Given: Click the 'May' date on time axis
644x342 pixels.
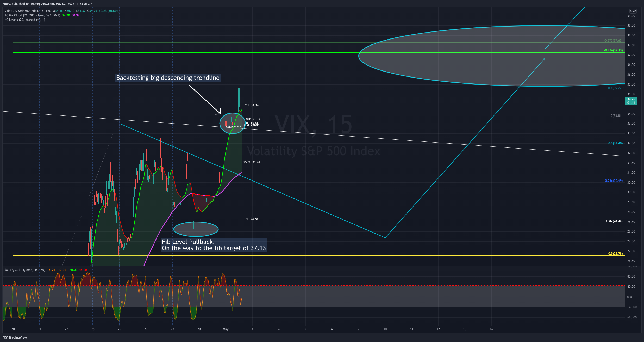Looking at the screenshot, I should (x=226, y=329).
